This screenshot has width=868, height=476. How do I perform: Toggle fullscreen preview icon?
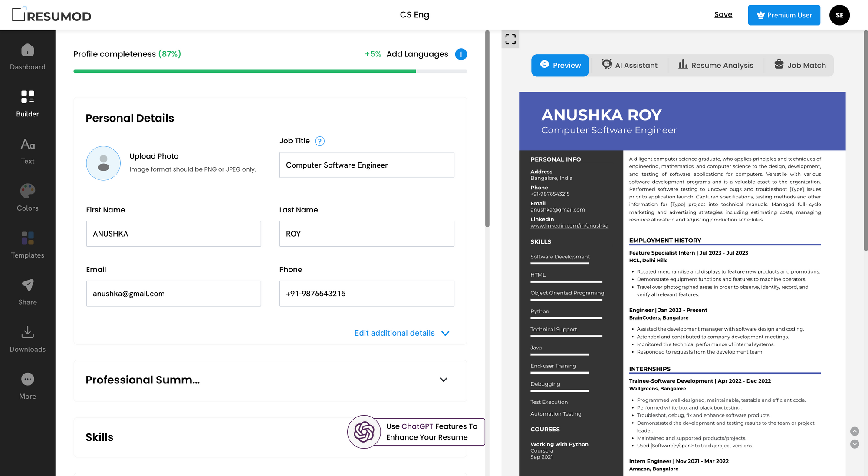(510, 40)
